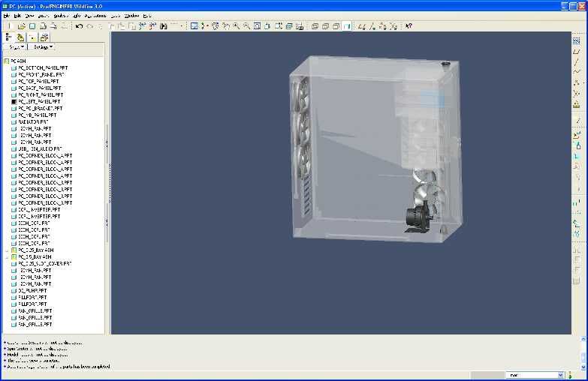Open the Window menu

[x=131, y=15]
